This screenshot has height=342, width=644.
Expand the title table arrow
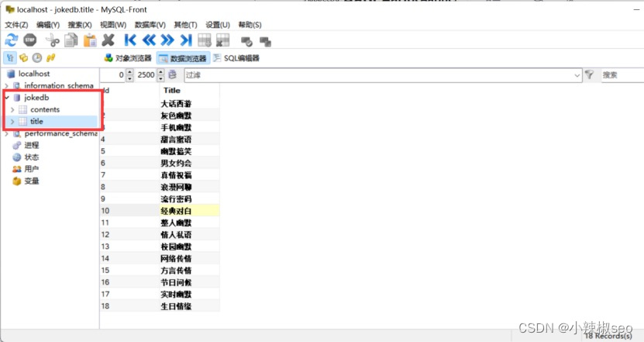12,121
